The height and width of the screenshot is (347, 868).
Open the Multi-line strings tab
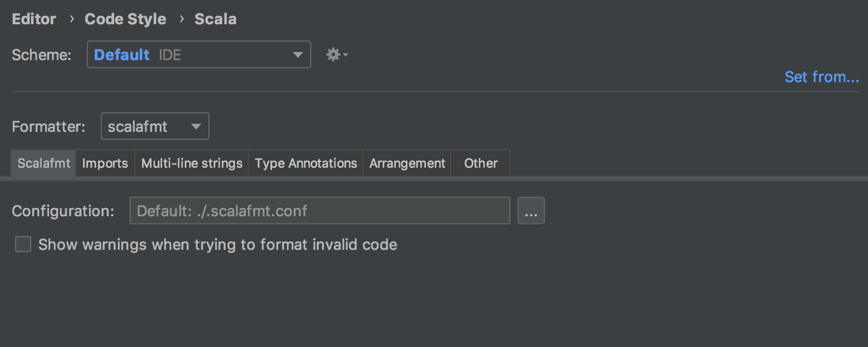(x=192, y=163)
